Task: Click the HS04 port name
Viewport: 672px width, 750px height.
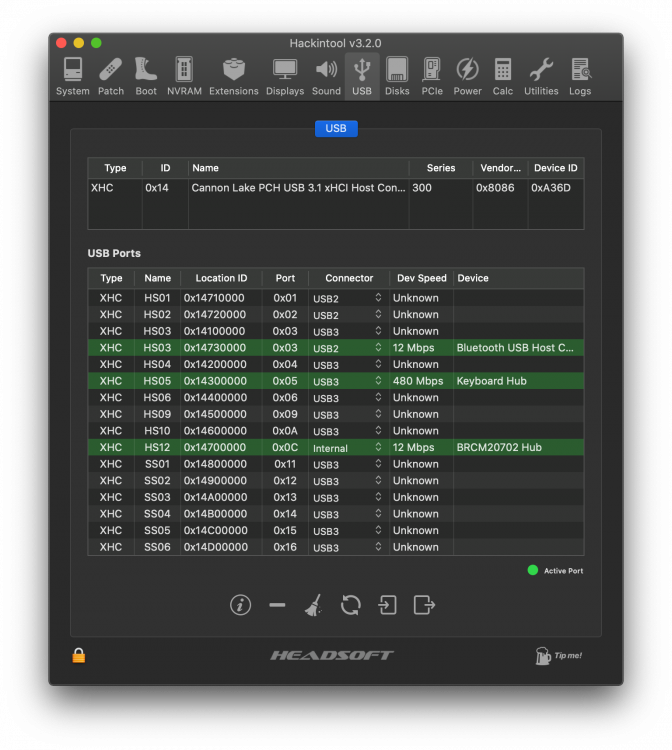Action: (157, 364)
